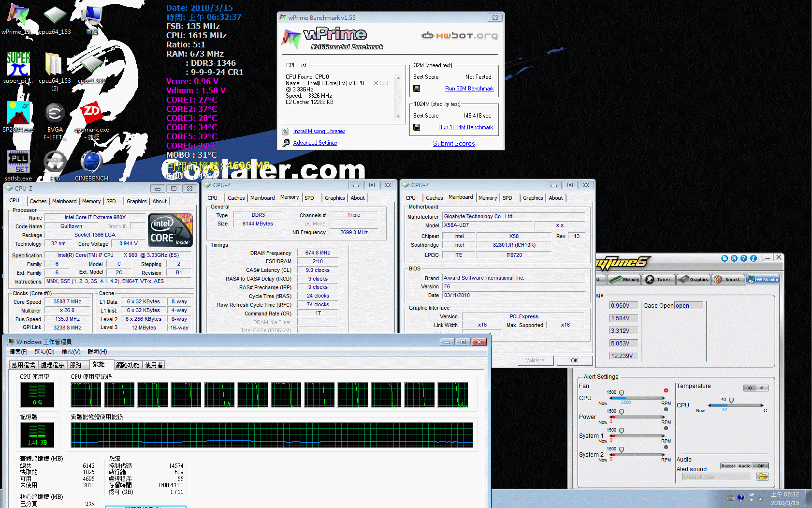This screenshot has height=508, width=812.
Task: Click the EasyTune6 @ contact icon
Action: click(x=734, y=258)
